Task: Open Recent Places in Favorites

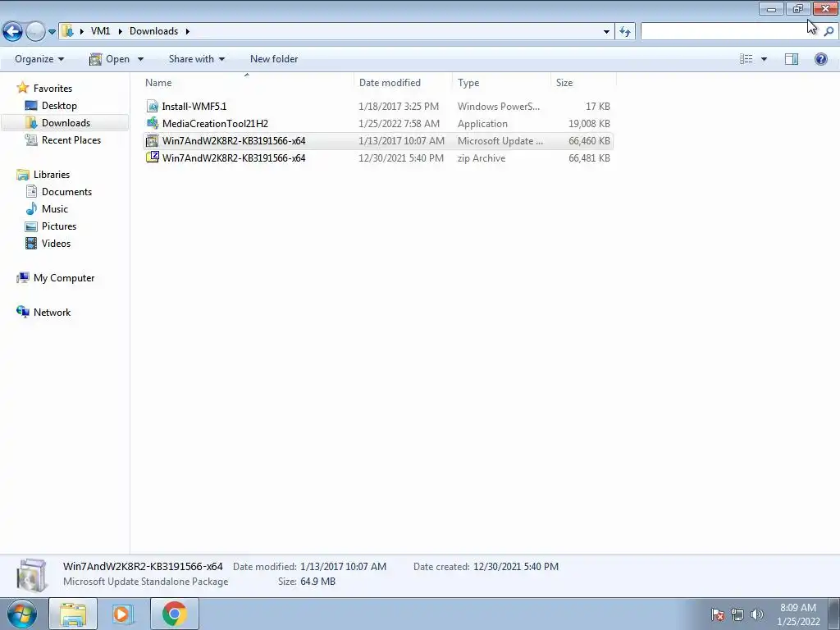Action: tap(71, 139)
